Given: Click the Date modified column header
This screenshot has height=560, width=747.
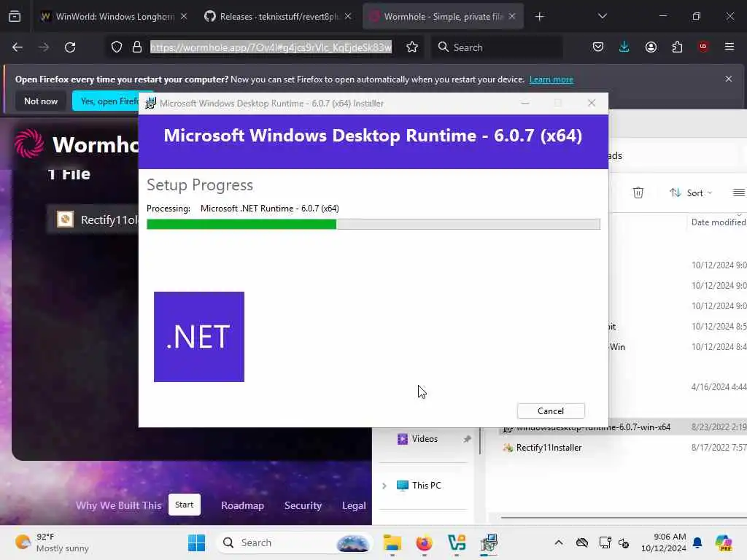Looking at the screenshot, I should 719,222.
